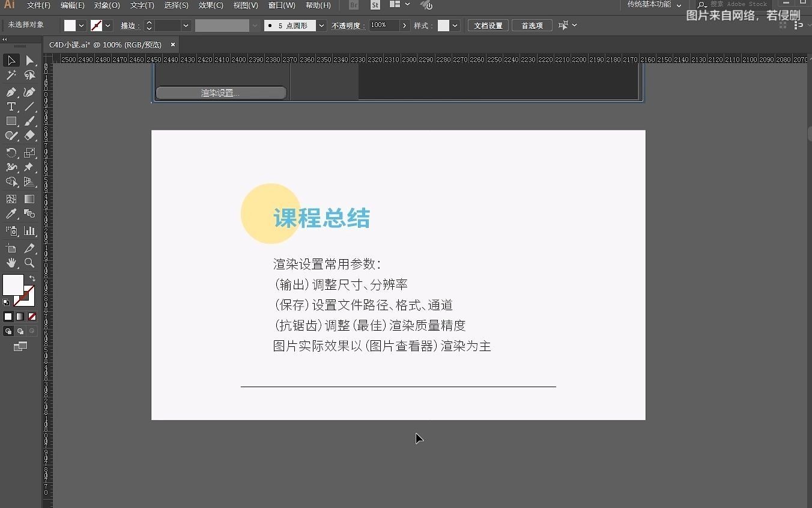
Task: Click the 首选项 button
Action: 532,25
